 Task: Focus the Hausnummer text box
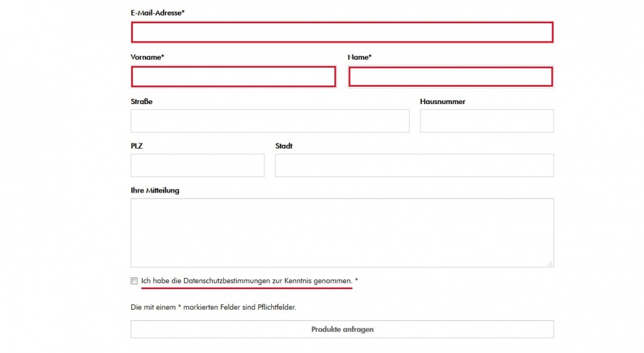[487, 121]
